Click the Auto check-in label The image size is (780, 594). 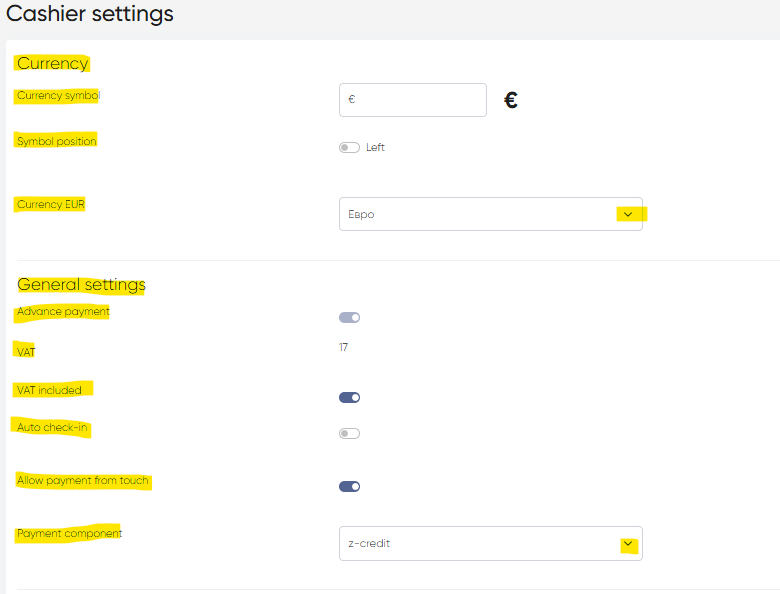53,428
